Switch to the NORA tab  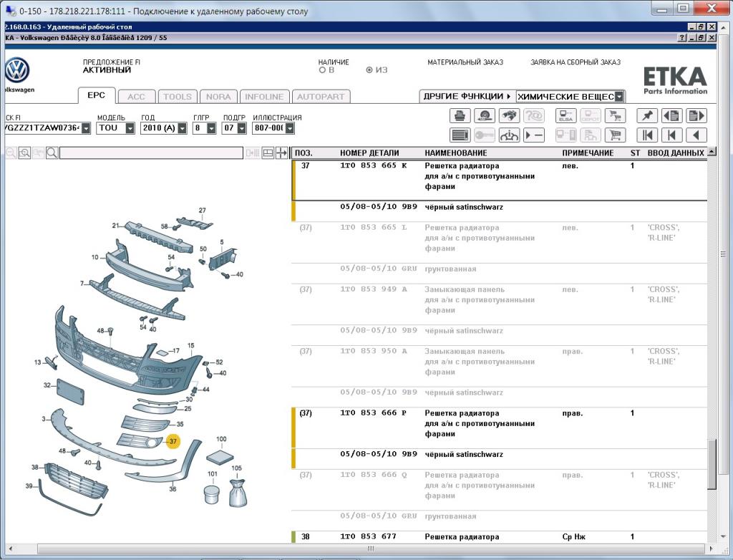click(x=218, y=97)
